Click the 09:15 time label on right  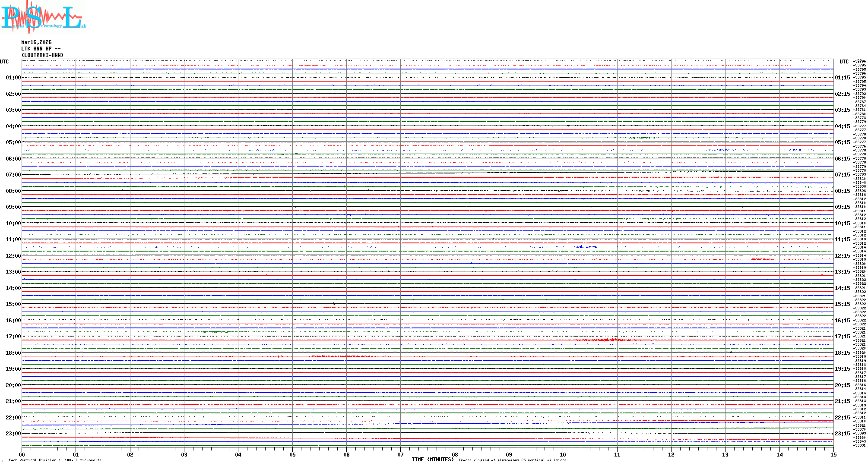[842, 207]
